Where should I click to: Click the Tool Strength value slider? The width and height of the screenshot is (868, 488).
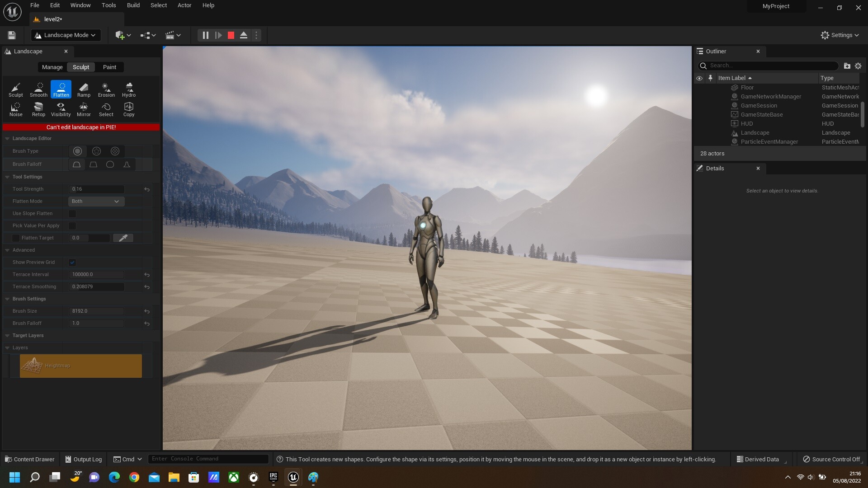click(96, 189)
